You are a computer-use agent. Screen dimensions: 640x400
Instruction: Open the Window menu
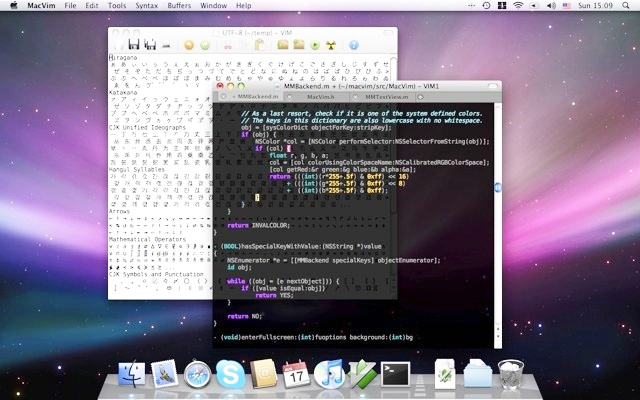[x=213, y=6]
